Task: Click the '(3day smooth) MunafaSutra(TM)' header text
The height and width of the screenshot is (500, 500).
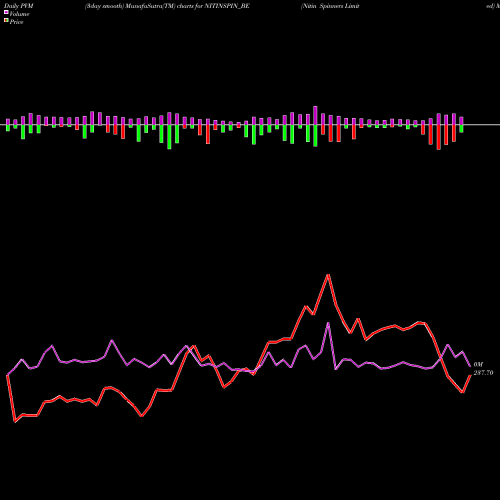Action: coord(130,6)
